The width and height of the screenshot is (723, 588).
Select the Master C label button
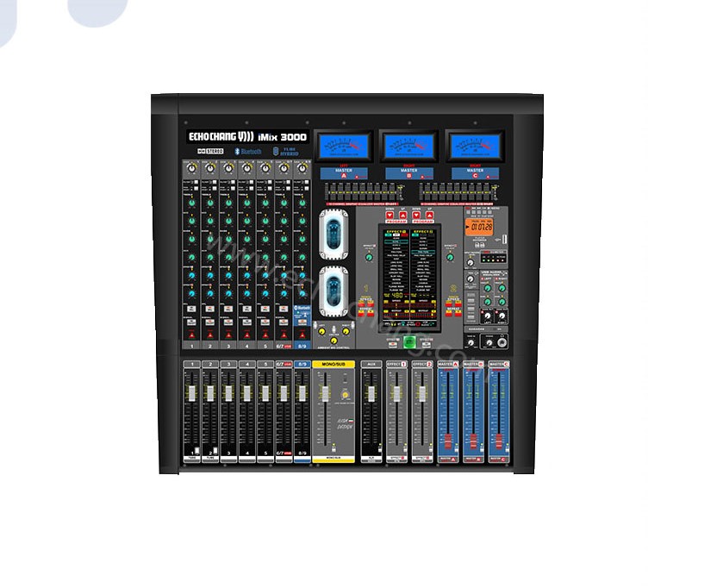point(475,173)
